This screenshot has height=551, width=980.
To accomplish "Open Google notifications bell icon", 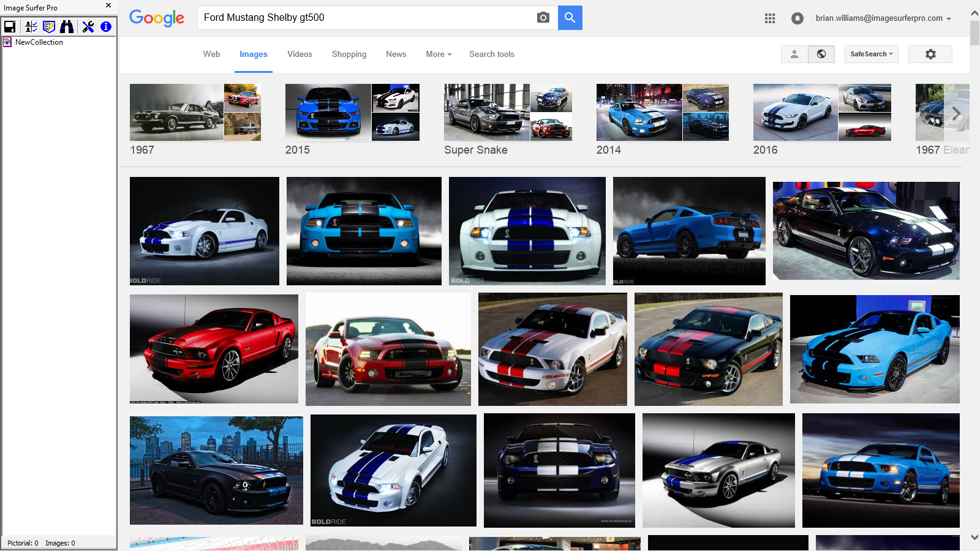I will (797, 18).
